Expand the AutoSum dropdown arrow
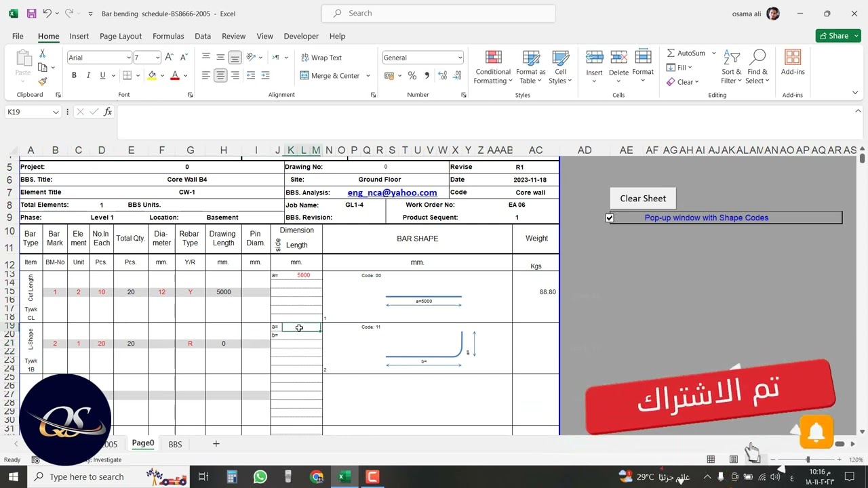 [713, 53]
